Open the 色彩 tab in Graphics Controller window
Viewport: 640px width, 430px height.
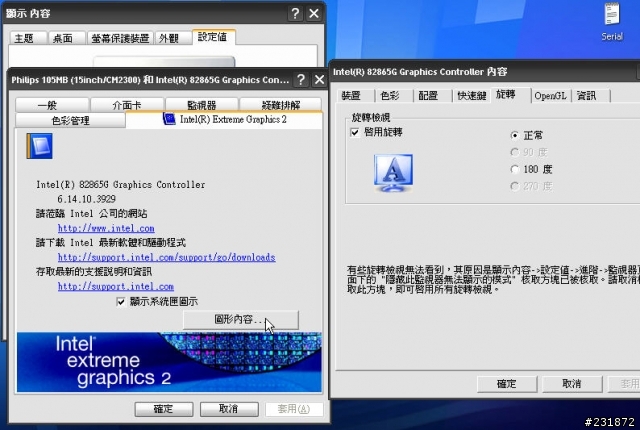[393, 96]
